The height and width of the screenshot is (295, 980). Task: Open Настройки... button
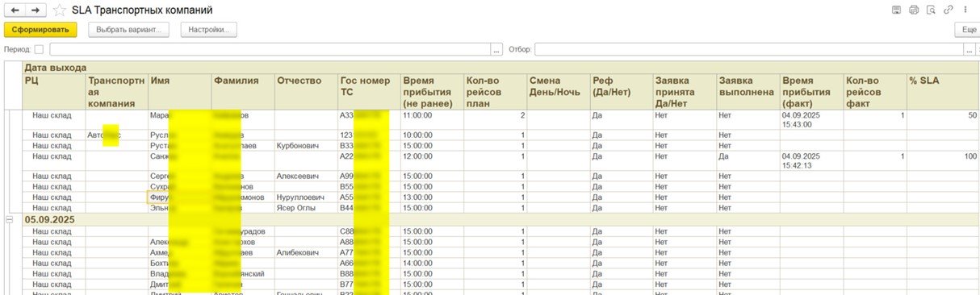pyautogui.click(x=208, y=30)
